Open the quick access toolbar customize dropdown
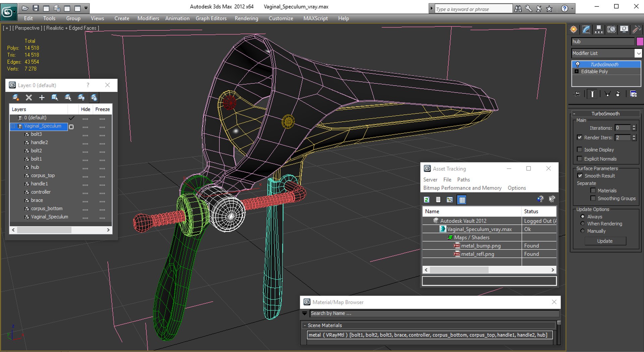The width and height of the screenshot is (644, 352). point(86,8)
